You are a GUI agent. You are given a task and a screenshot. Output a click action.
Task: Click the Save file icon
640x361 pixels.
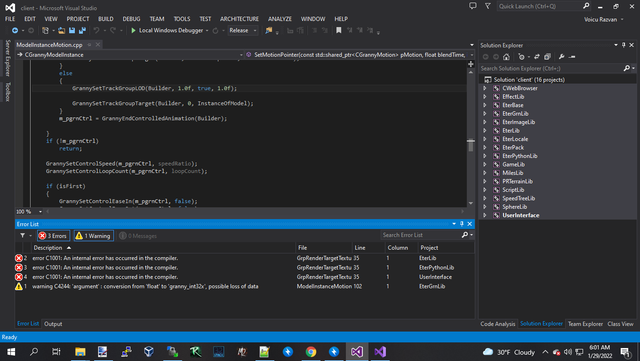[x=72, y=31]
